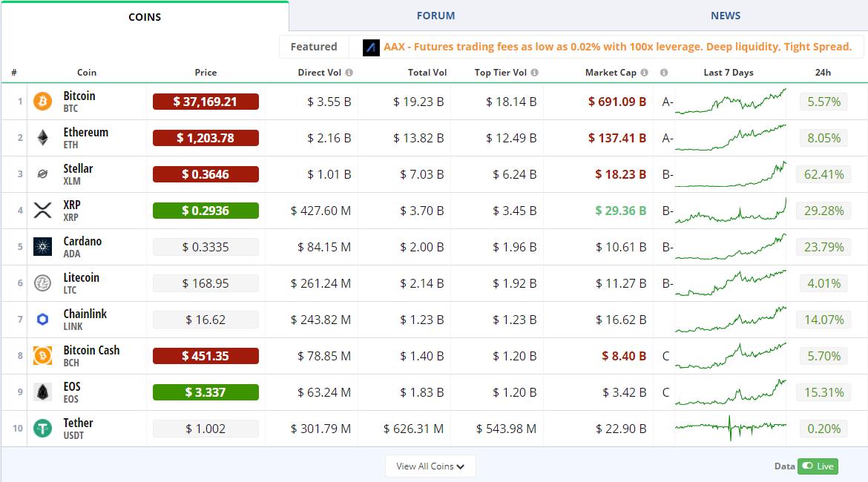
Task: Expand the View All Coins dropdown
Action: point(430,466)
